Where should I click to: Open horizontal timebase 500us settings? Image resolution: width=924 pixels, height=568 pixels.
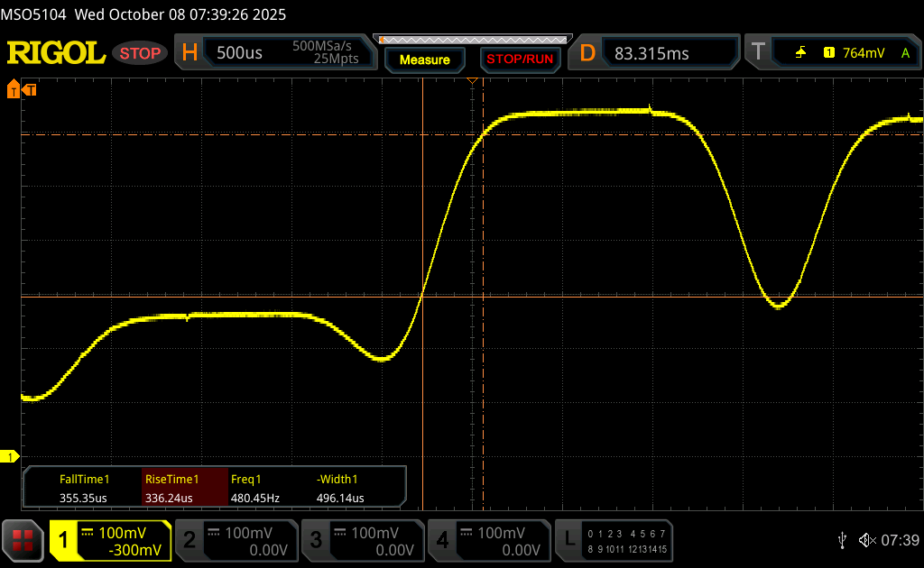tap(276, 53)
